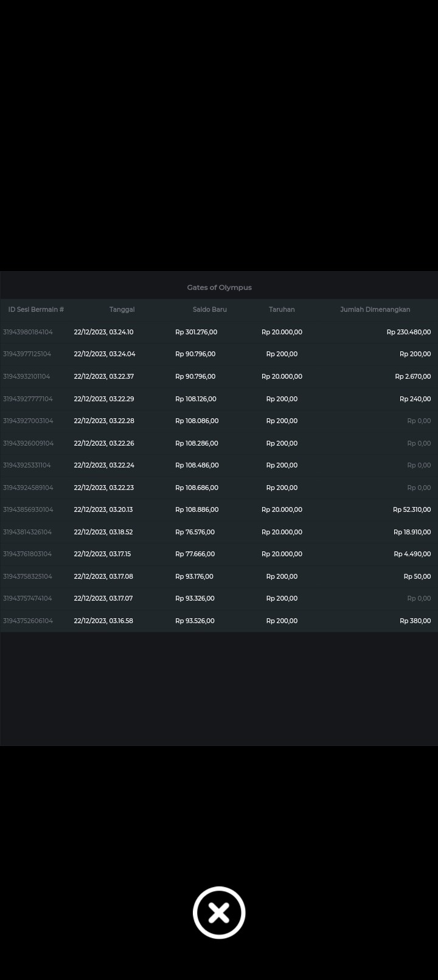This screenshot has width=438, height=980.
Task: Select the Rp 230.480,00 winnings amount
Action: click(x=408, y=332)
